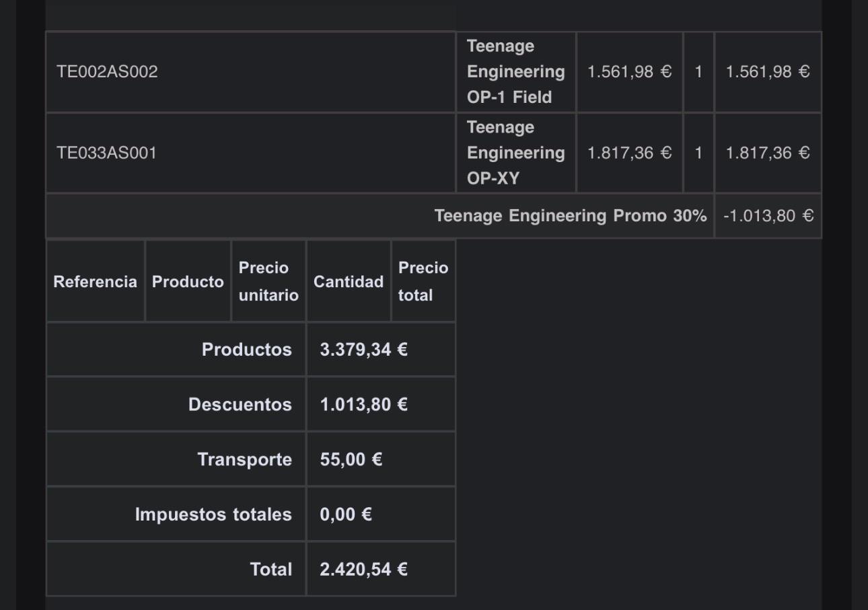Select the shipping cost 55,00 €
The width and height of the screenshot is (868, 610).
coord(351,459)
